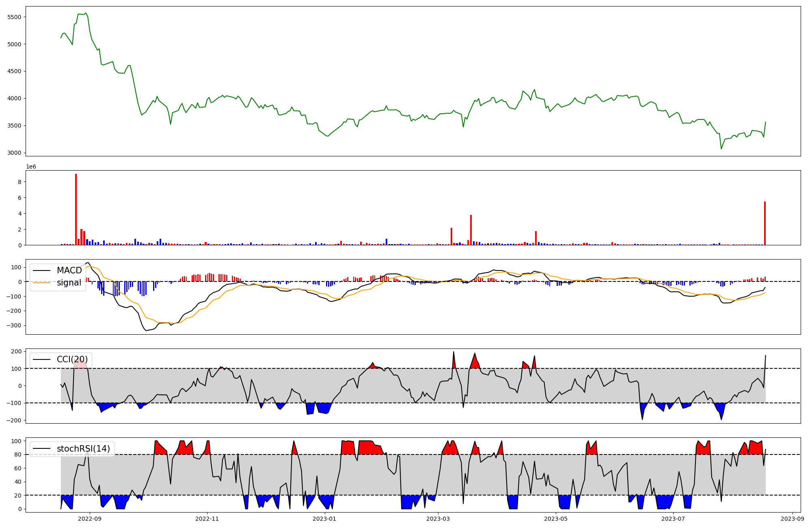Click the 2022-11 x-axis date label
The image size is (812, 528).
[207, 518]
